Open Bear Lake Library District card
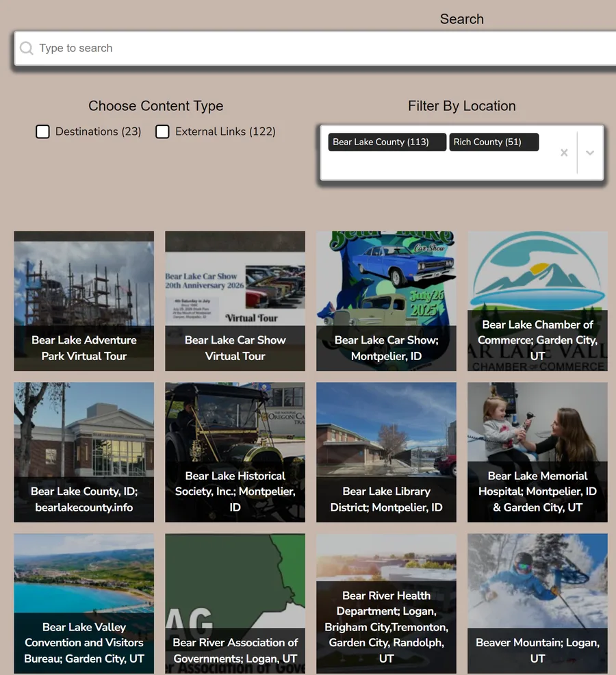 point(386,453)
